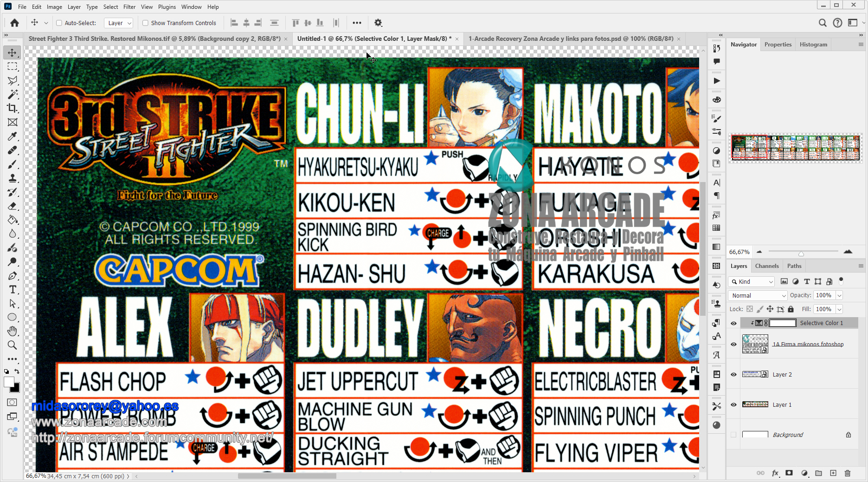Select the Clone Stamp tool
Image resolution: width=868 pixels, height=482 pixels.
13,178
